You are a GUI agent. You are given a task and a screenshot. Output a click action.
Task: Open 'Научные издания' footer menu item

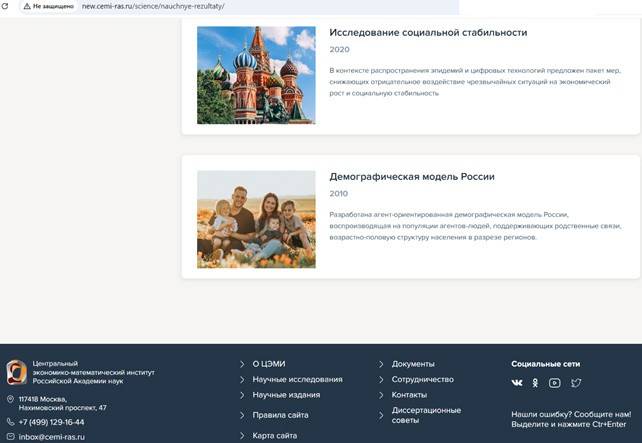pyautogui.click(x=286, y=395)
